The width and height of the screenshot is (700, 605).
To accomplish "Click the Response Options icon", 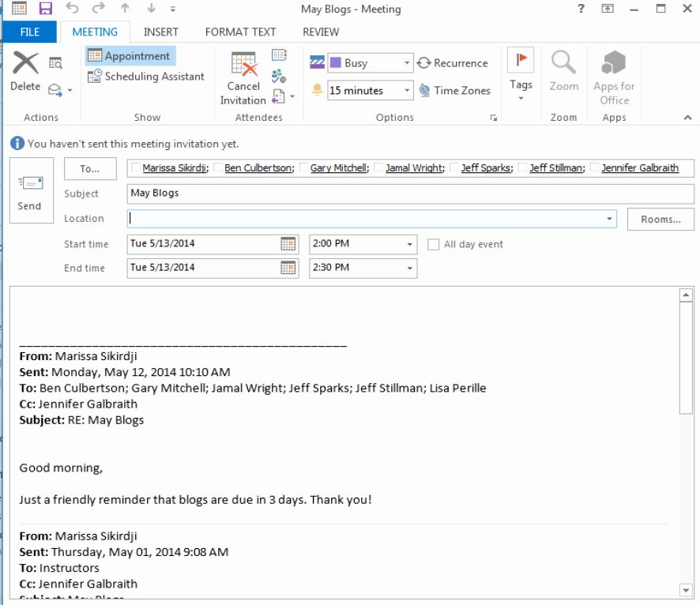I will [279, 96].
